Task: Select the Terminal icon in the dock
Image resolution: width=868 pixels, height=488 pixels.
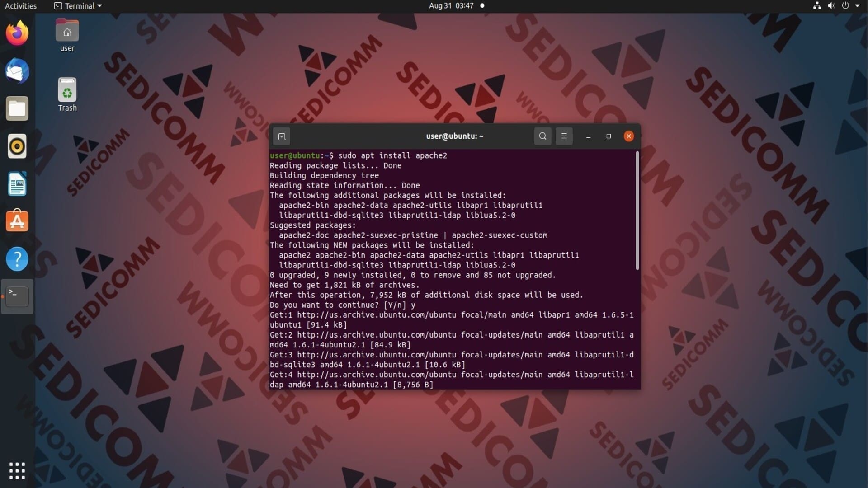Action: tap(17, 296)
